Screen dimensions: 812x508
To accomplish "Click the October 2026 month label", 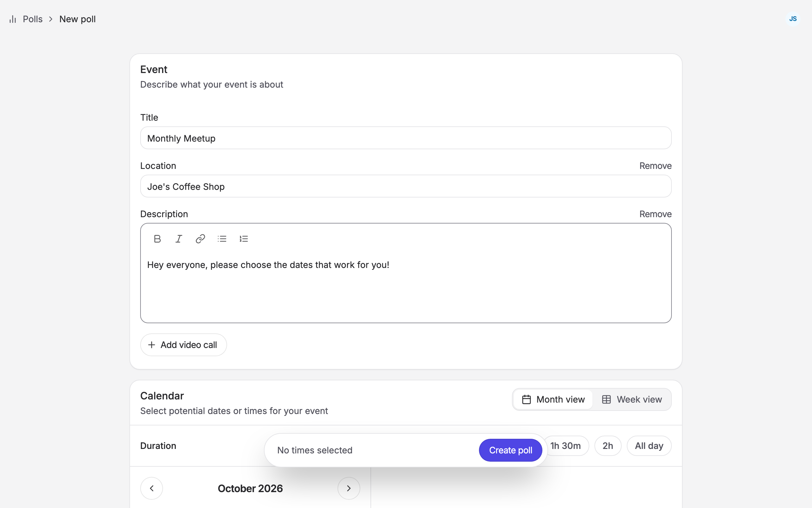I will tap(250, 488).
